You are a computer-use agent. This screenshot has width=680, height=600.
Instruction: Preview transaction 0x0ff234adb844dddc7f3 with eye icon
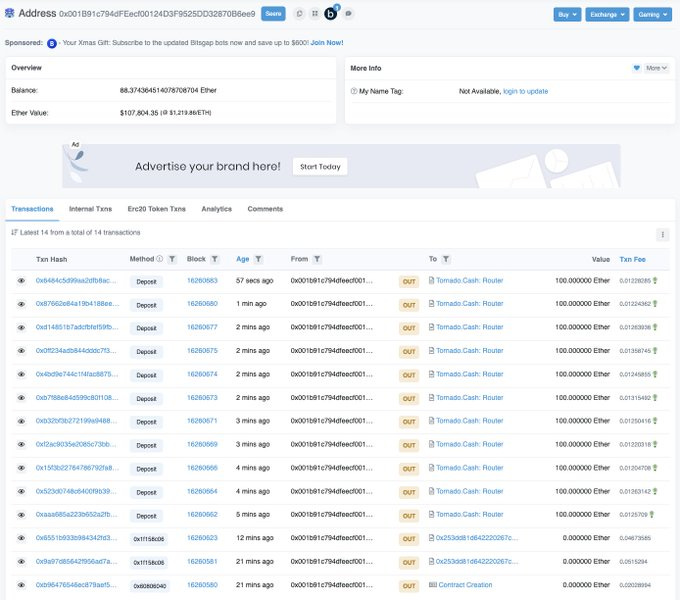tap(21, 351)
